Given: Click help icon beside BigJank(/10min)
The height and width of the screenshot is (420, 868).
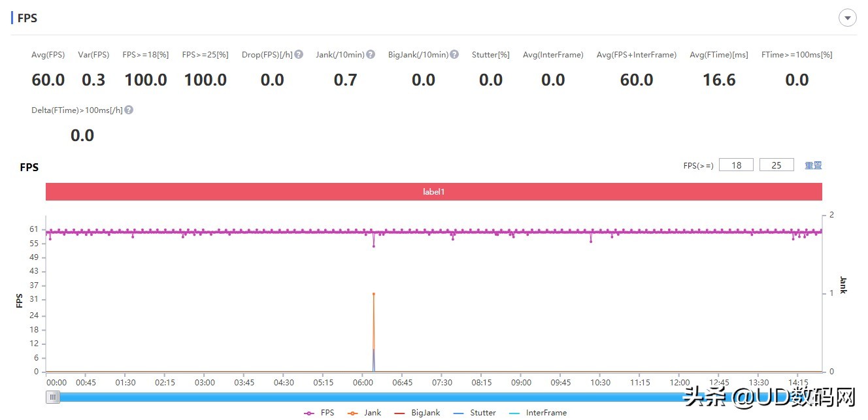Looking at the screenshot, I should coord(454,55).
